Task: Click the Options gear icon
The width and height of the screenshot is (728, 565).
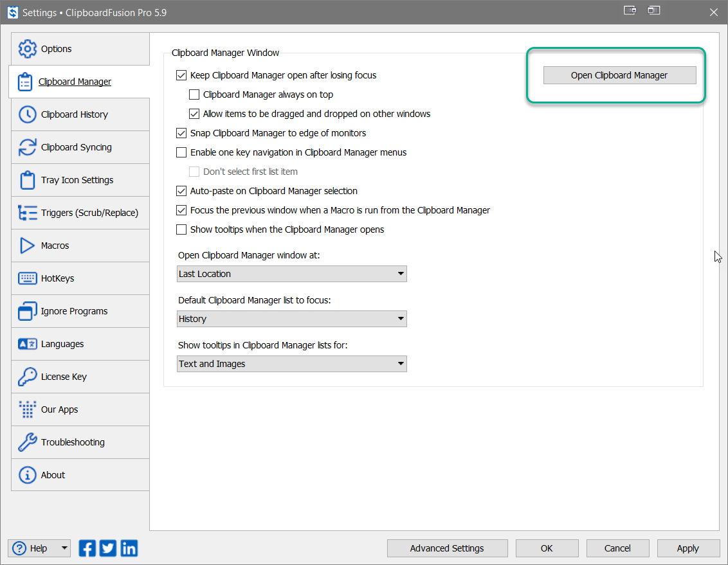Action: pos(27,49)
